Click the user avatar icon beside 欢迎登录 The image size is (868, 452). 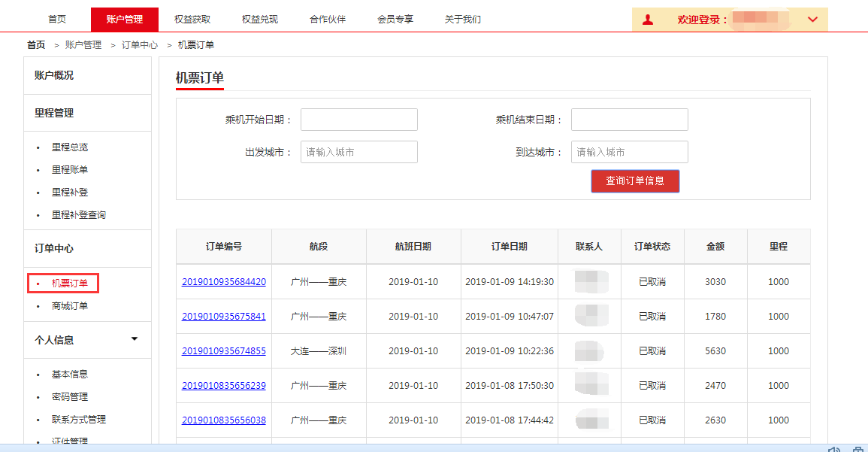(648, 20)
